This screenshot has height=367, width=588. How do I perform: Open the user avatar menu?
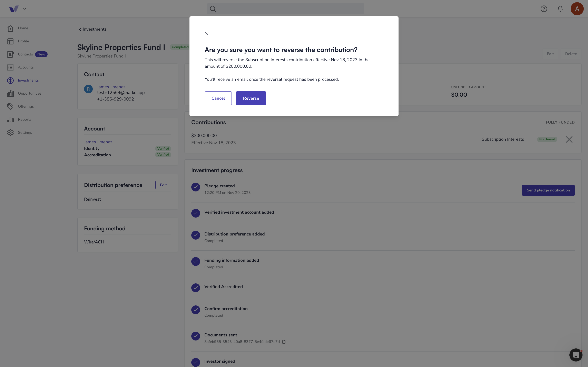tap(577, 9)
